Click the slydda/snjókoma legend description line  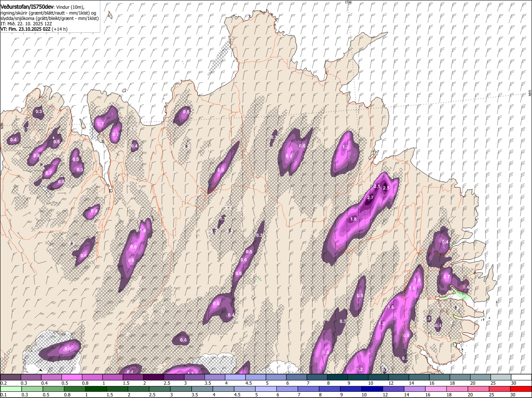point(49,18)
